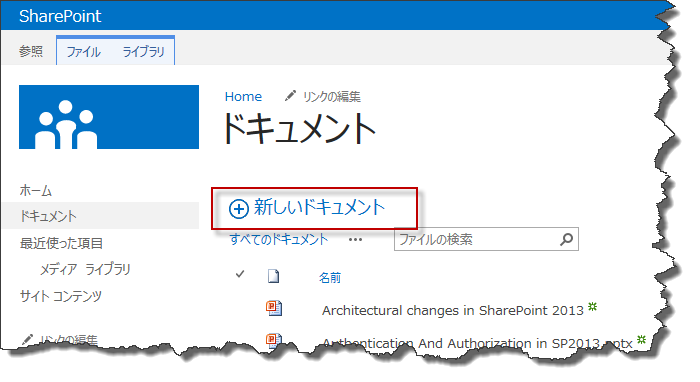Open サイト コンテンツ in the left navigation
The image size is (700, 382).
[61, 296]
